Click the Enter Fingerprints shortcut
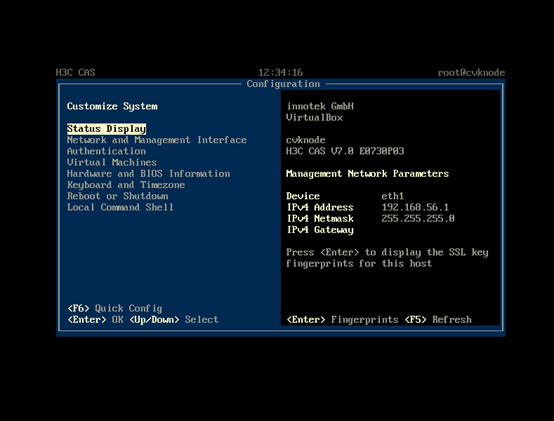Viewport: 554px width, 421px height. 342,320
